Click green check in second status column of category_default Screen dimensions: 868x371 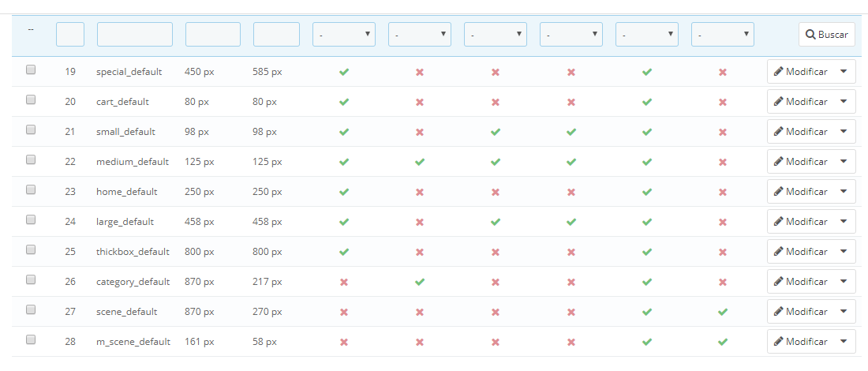coord(420,282)
